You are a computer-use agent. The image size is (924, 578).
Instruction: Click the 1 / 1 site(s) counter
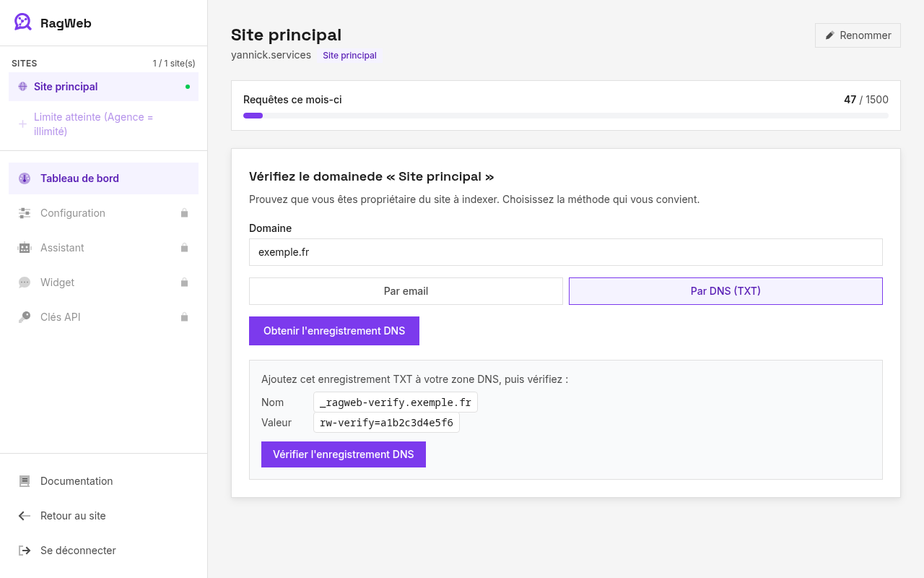(174, 64)
